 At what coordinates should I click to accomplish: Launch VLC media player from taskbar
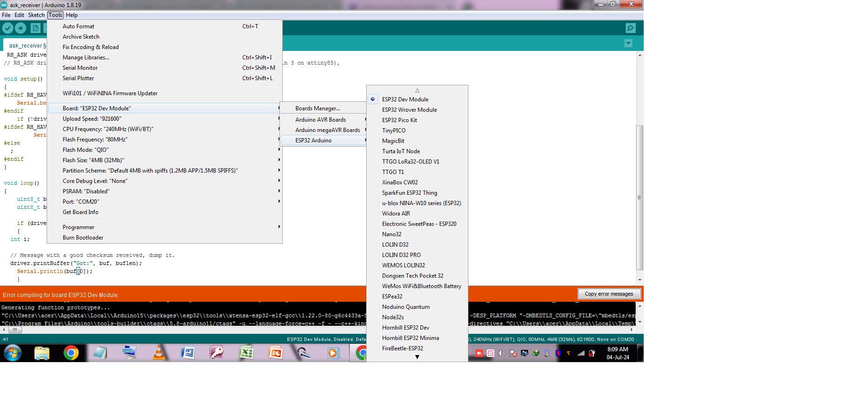click(x=159, y=353)
